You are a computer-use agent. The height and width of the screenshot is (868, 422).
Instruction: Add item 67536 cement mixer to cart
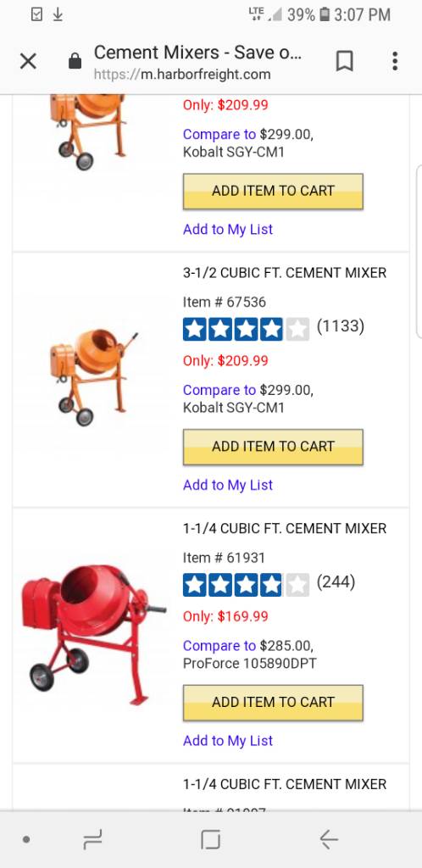click(x=273, y=447)
